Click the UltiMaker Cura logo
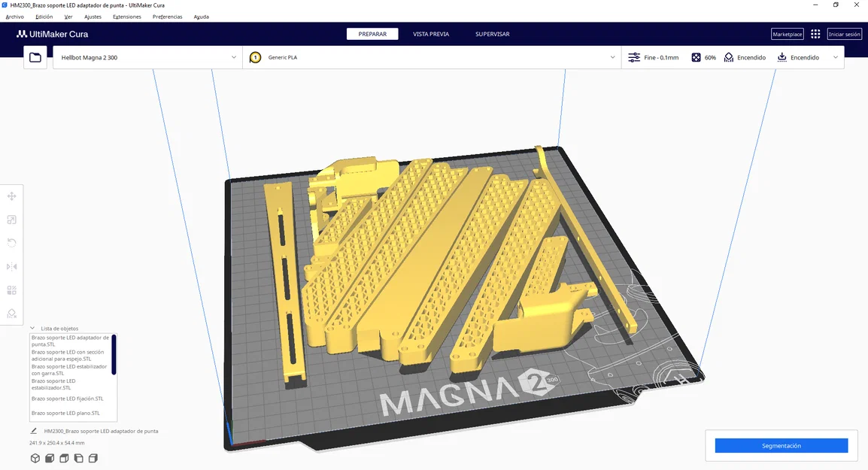The image size is (868, 470). coord(52,35)
